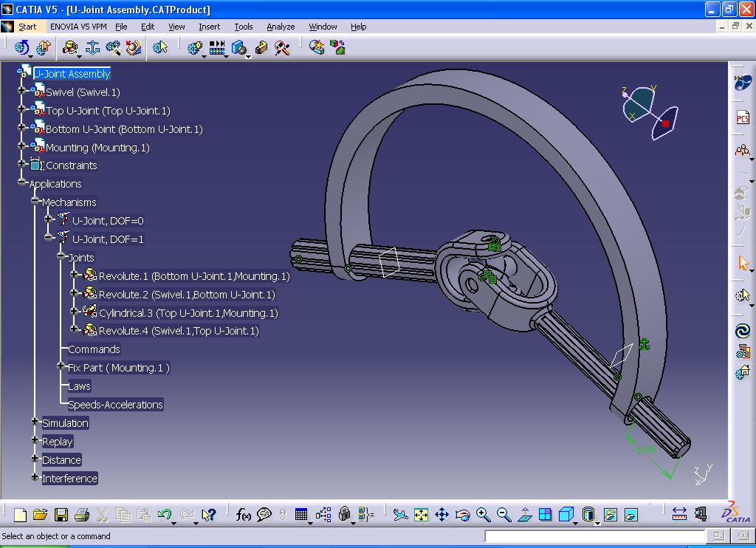Click the Fly Mode icon in bottom toolbar
The width and height of the screenshot is (756, 548).
coord(400,513)
